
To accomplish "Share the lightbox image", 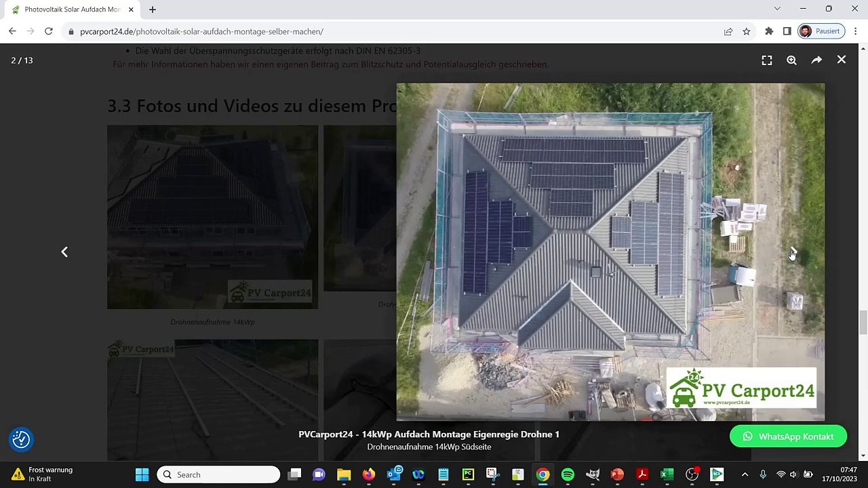I will (x=816, y=60).
